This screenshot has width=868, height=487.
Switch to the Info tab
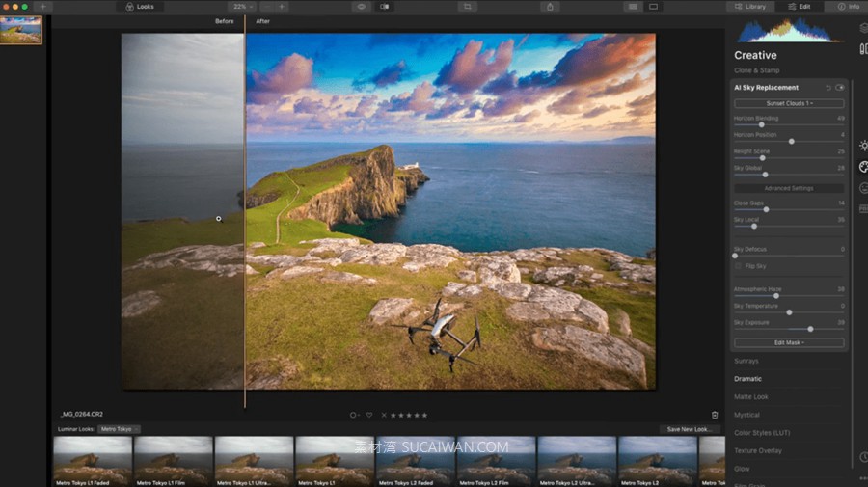849,7
